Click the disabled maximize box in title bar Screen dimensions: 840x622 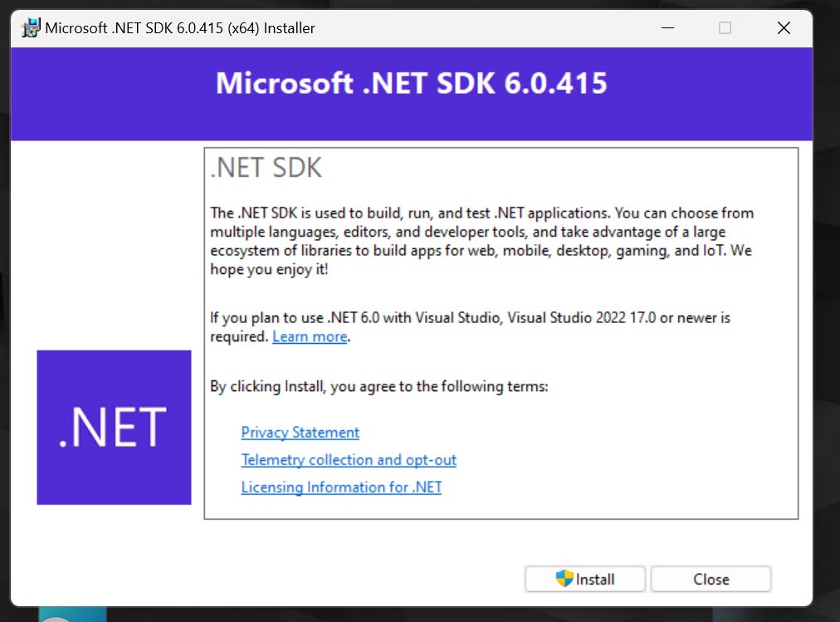(x=725, y=28)
